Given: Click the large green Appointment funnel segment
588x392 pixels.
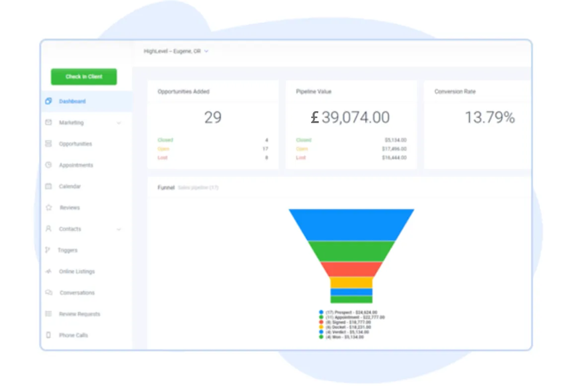Looking at the screenshot, I should [351, 251].
